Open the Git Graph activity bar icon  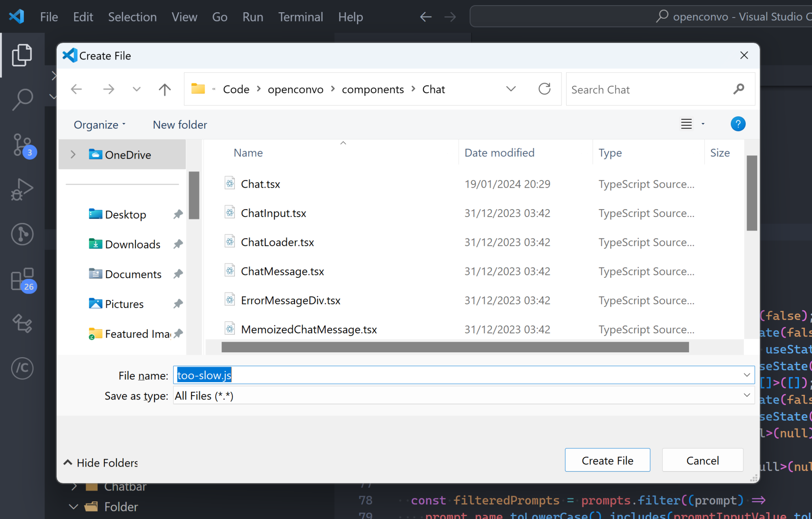pyautogui.click(x=22, y=234)
